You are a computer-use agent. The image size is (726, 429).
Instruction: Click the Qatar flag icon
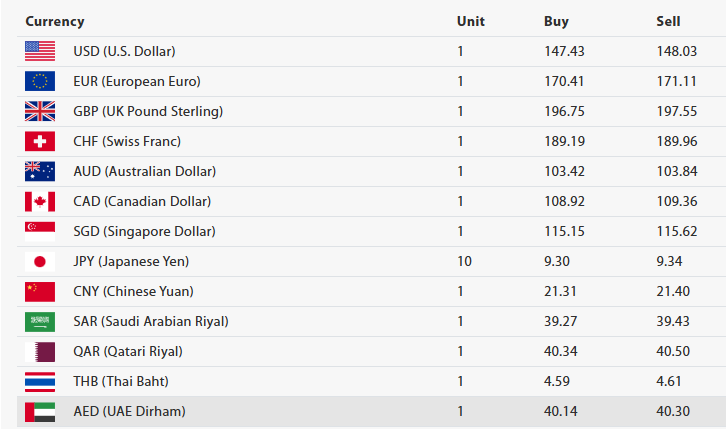tap(40, 351)
